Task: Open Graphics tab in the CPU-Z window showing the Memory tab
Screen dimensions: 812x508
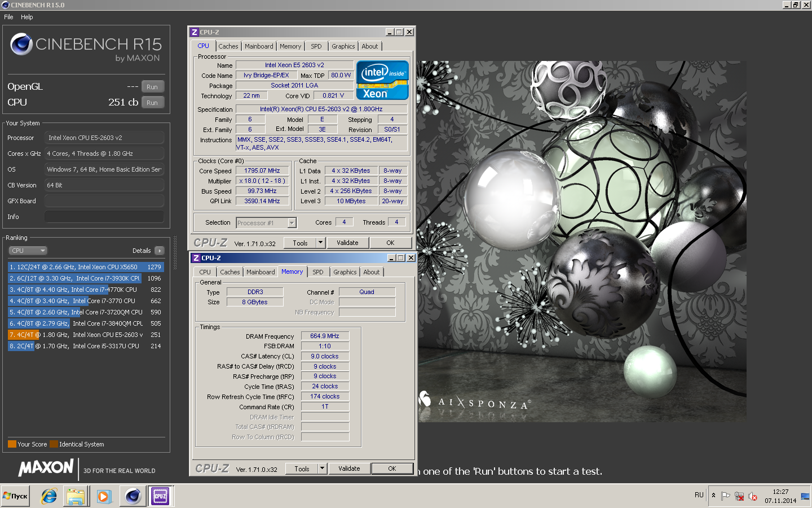Action: click(345, 272)
